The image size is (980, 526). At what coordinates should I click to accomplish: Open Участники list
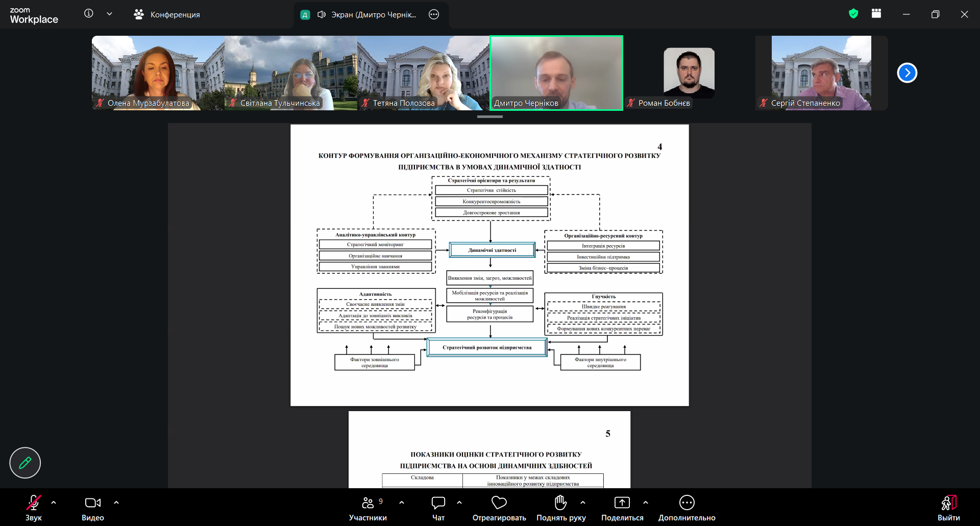tap(368, 508)
